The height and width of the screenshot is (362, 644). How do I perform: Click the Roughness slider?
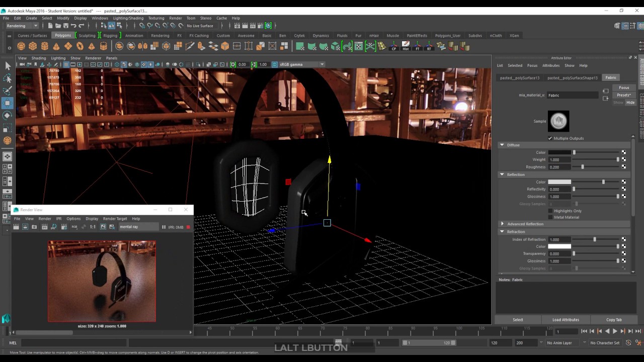click(x=597, y=167)
